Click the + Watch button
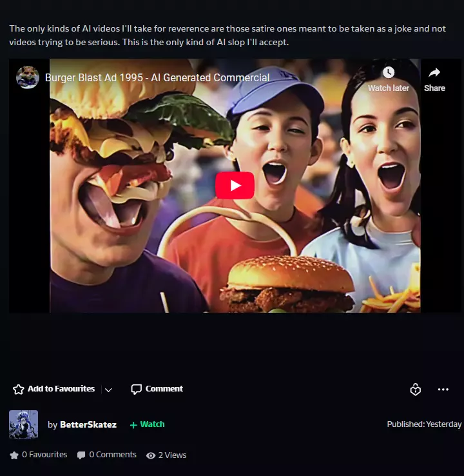 click(x=147, y=424)
